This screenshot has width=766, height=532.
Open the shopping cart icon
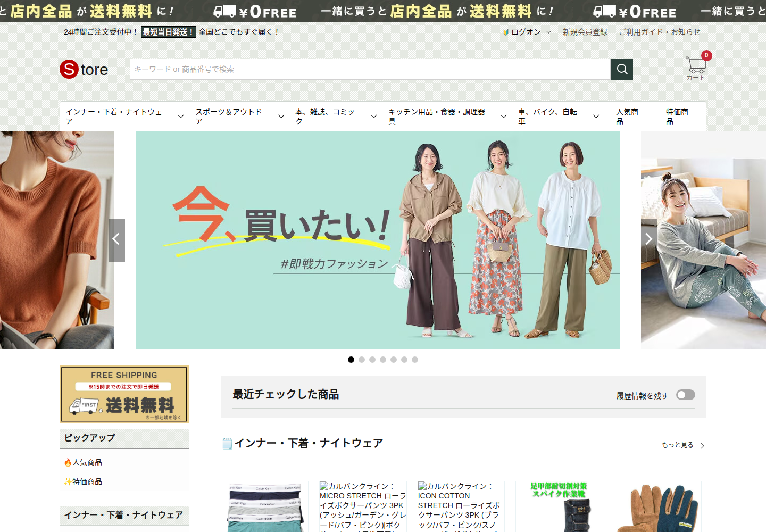point(696,66)
